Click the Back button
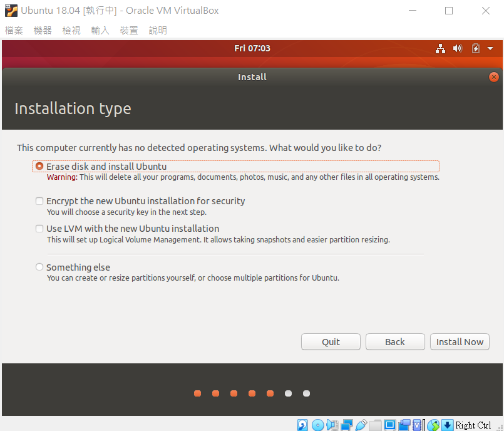This screenshot has width=504, height=431. [x=395, y=341]
